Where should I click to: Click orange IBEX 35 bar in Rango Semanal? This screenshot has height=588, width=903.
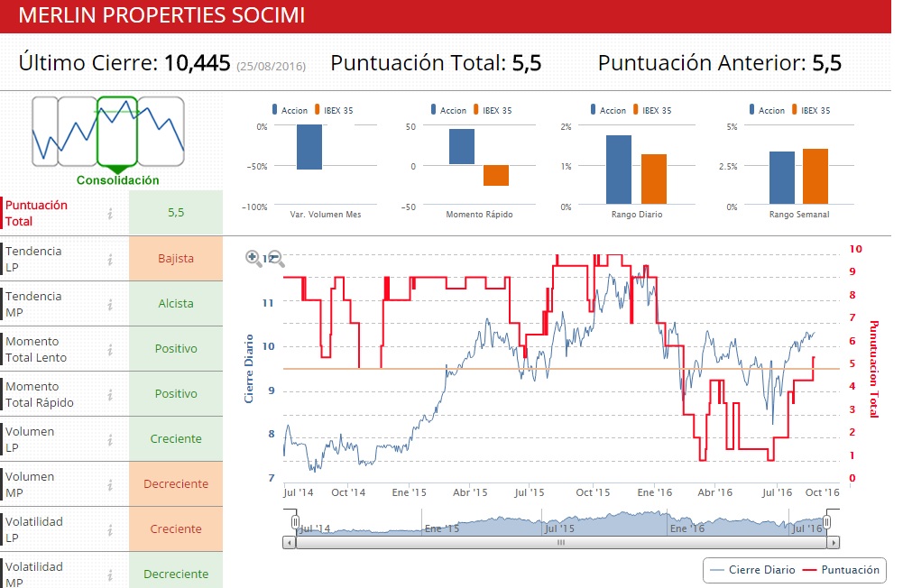coord(815,176)
